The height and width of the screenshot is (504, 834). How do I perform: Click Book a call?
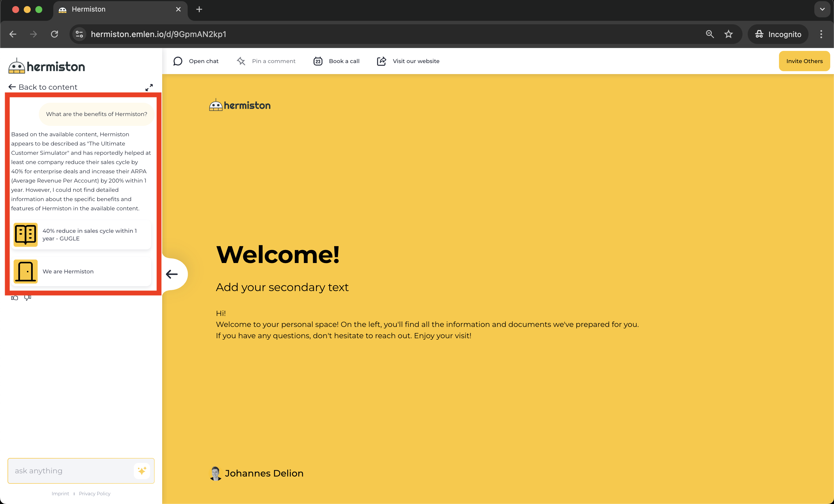336,61
